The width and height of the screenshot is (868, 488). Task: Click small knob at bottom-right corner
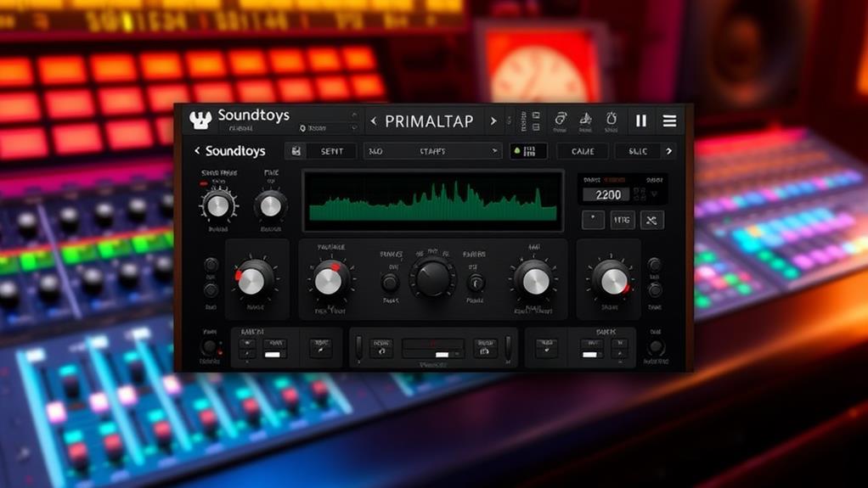pyautogui.click(x=656, y=347)
